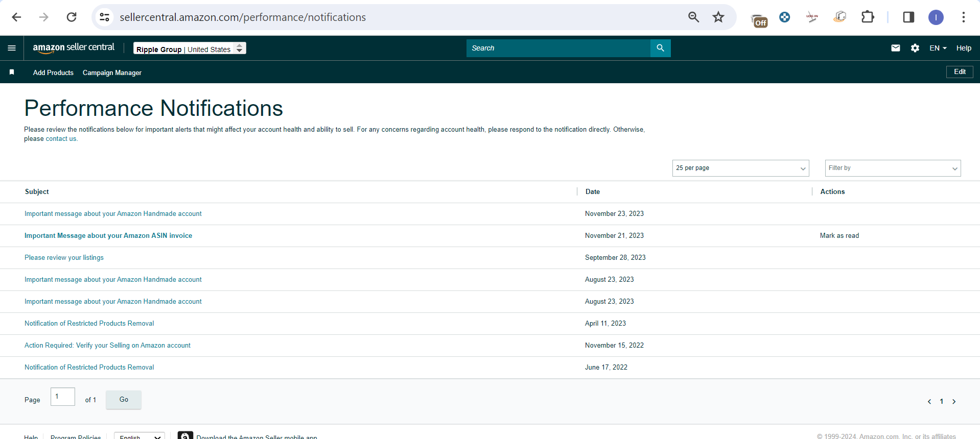The width and height of the screenshot is (980, 439).
Task: Click the date November 21, 2023
Action: click(614, 236)
